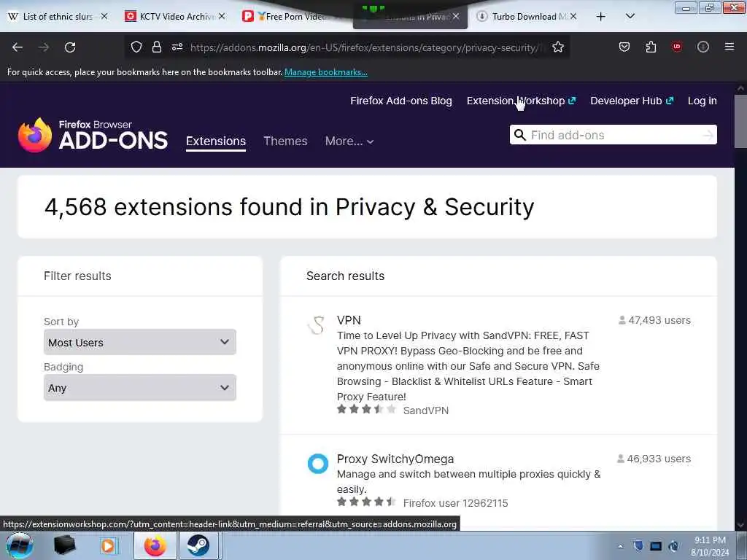Viewport: 747px width, 560px height.
Task: Click the 47,493 users count
Action: (654, 320)
